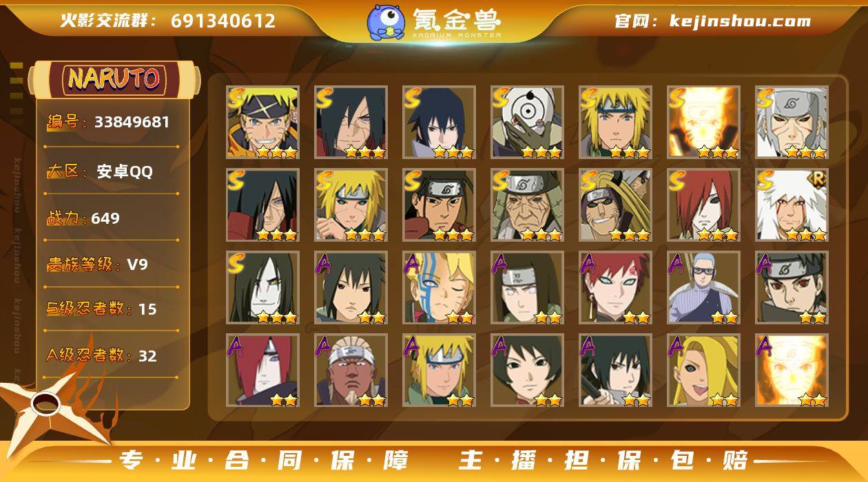Select Orochimaru's S-rank portrait
The image size is (868, 482).
(262, 288)
